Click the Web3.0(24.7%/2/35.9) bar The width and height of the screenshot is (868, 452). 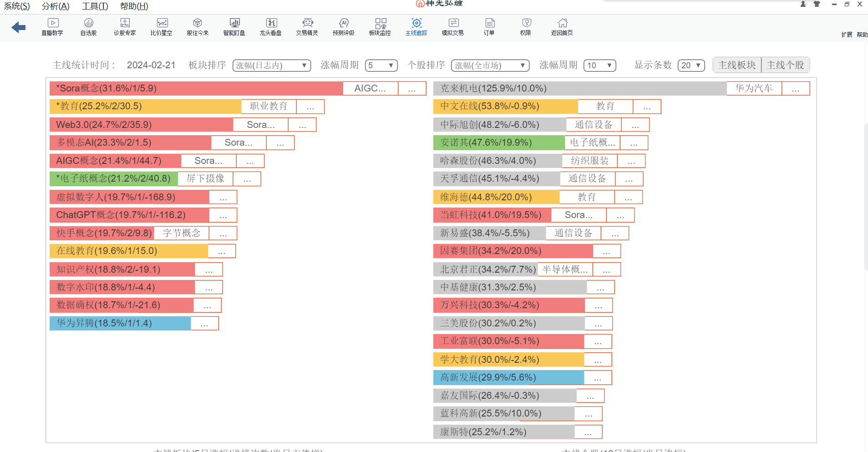141,125
